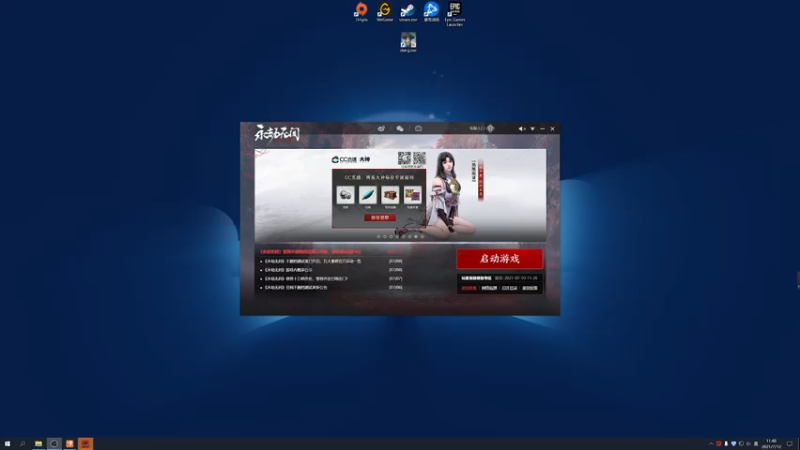Click the last link below the launch button
Screen dimensions: 800x450
[x=530, y=288]
